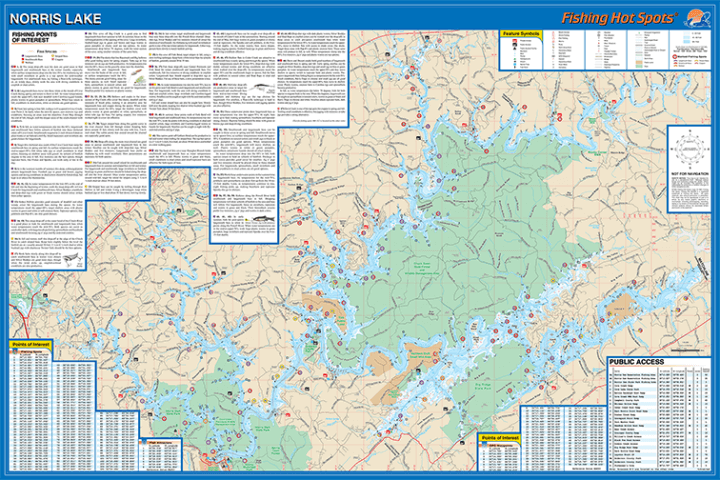Click the GPS Waypoints table header icon

point(484,445)
